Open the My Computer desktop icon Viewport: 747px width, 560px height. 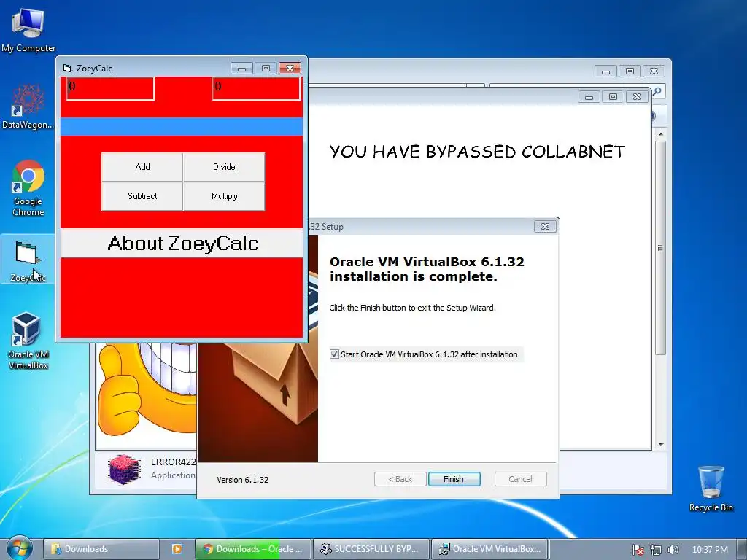28,29
